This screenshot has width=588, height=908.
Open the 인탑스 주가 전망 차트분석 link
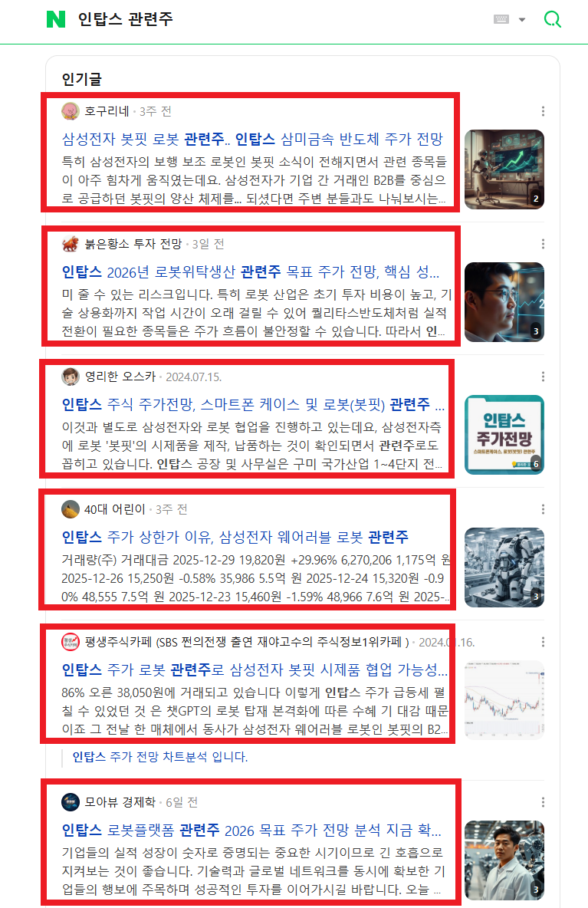tap(159, 757)
